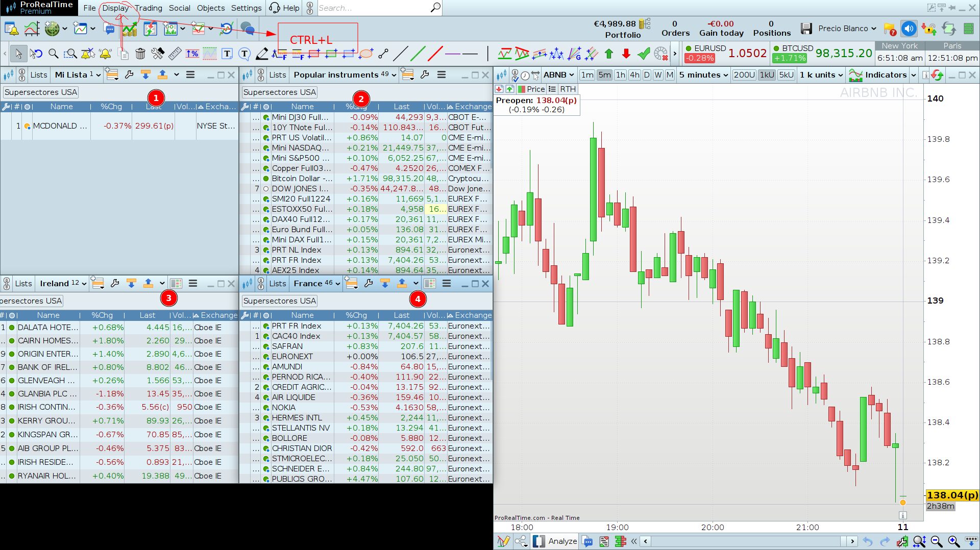980x550 pixels.
Task: Select the percent change measure tool
Action: 192,54
